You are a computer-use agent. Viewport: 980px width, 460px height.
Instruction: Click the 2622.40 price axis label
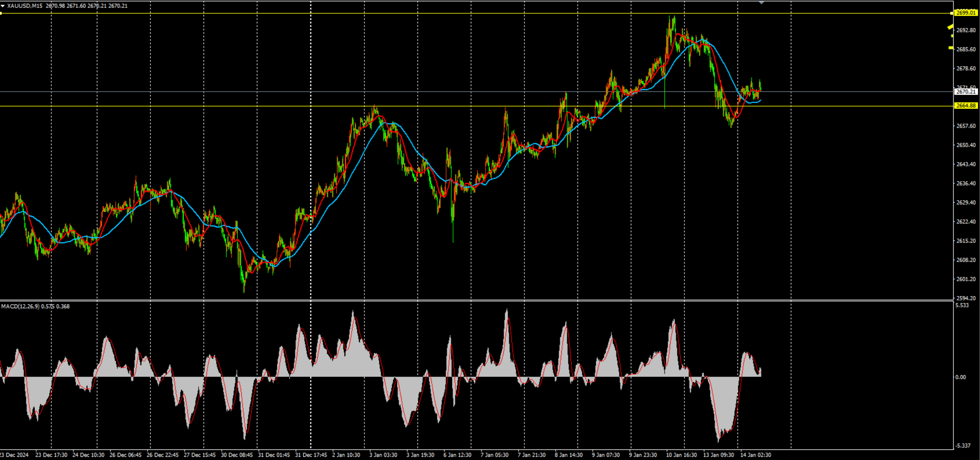pyautogui.click(x=966, y=222)
